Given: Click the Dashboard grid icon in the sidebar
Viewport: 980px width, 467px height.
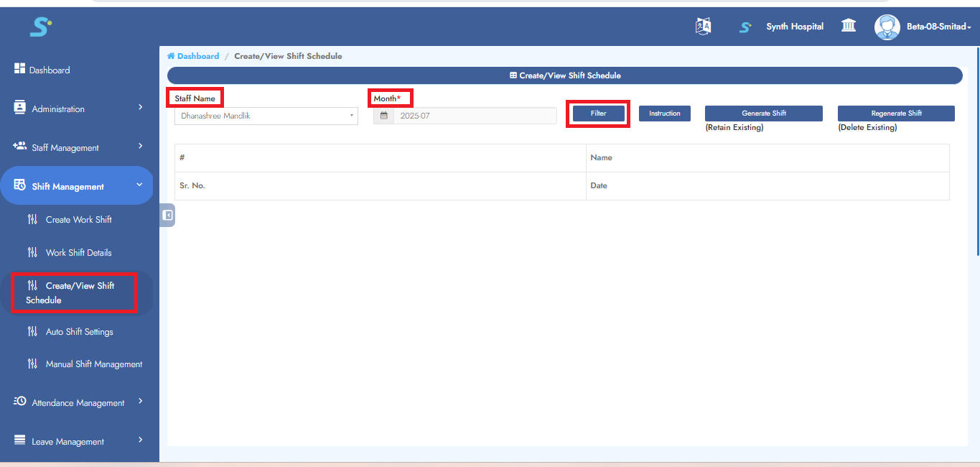Looking at the screenshot, I should tap(19, 68).
